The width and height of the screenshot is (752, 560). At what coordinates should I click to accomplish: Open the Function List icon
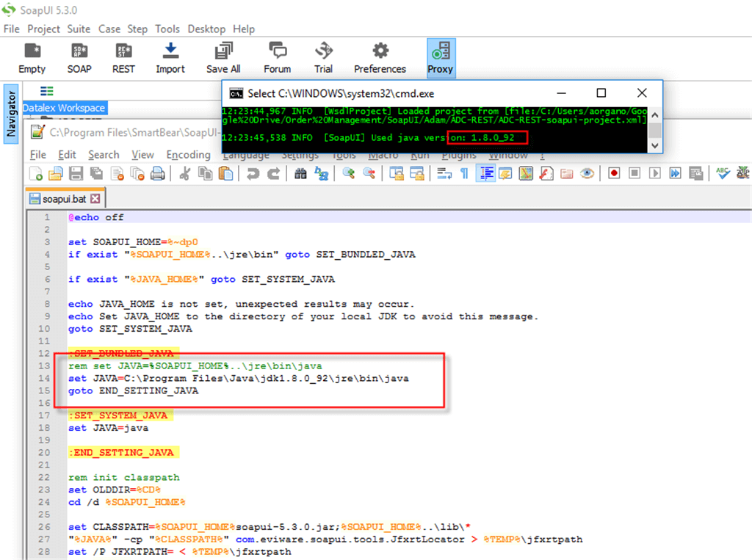pyautogui.click(x=546, y=173)
